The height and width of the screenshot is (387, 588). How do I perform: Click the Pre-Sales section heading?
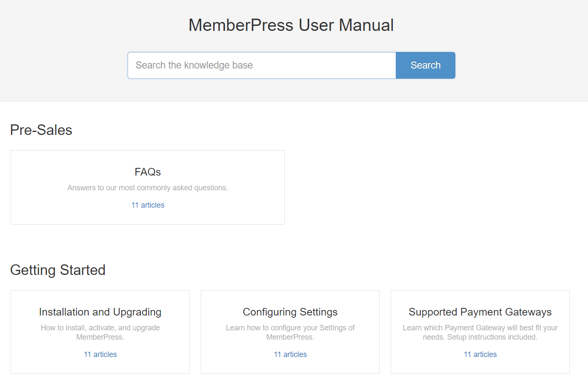click(x=41, y=130)
